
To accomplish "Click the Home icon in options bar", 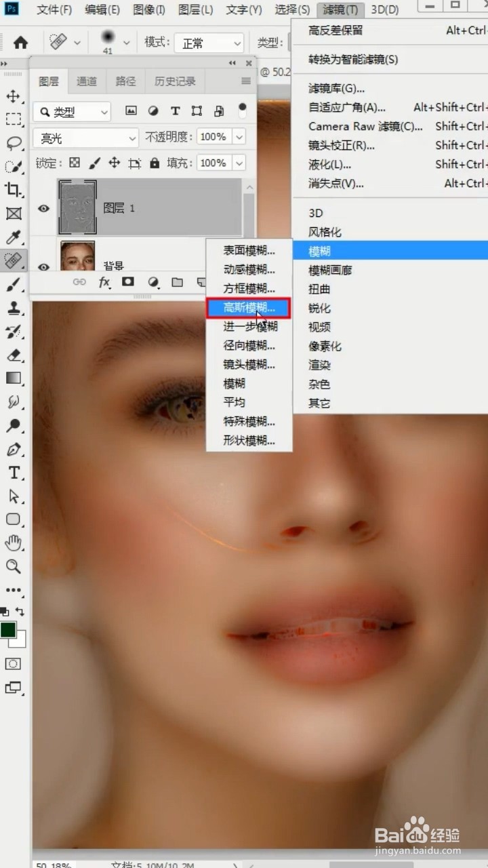I will coord(21,43).
